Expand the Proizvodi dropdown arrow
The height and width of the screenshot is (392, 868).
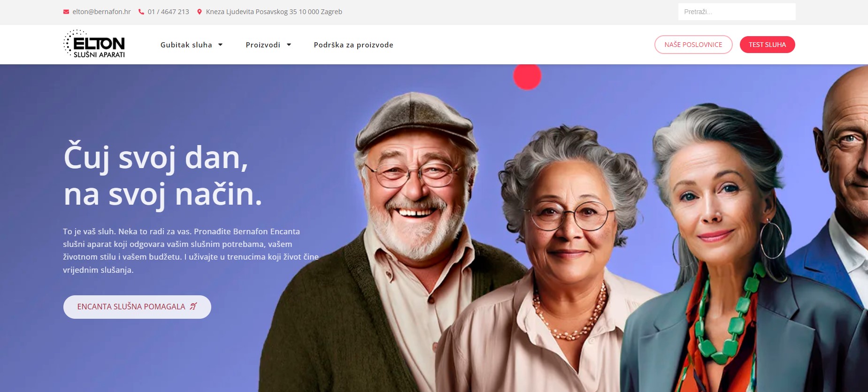(x=289, y=45)
